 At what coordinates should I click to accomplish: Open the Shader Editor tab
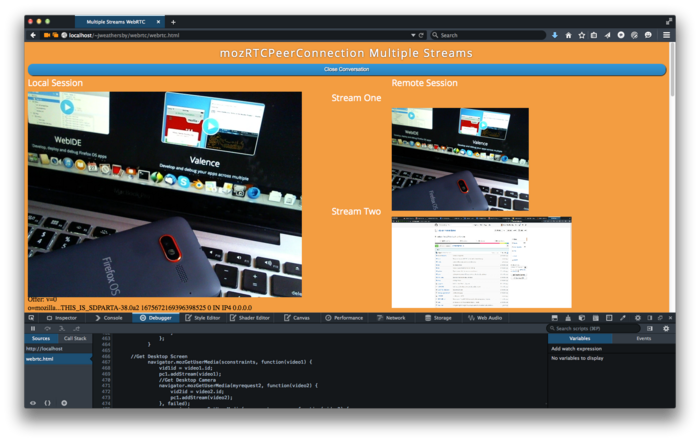coord(250,318)
